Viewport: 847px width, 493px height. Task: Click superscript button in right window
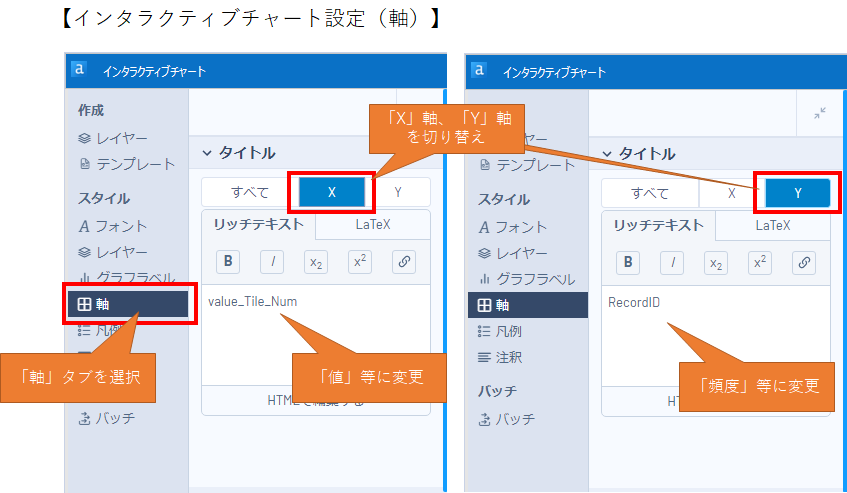pos(759,263)
